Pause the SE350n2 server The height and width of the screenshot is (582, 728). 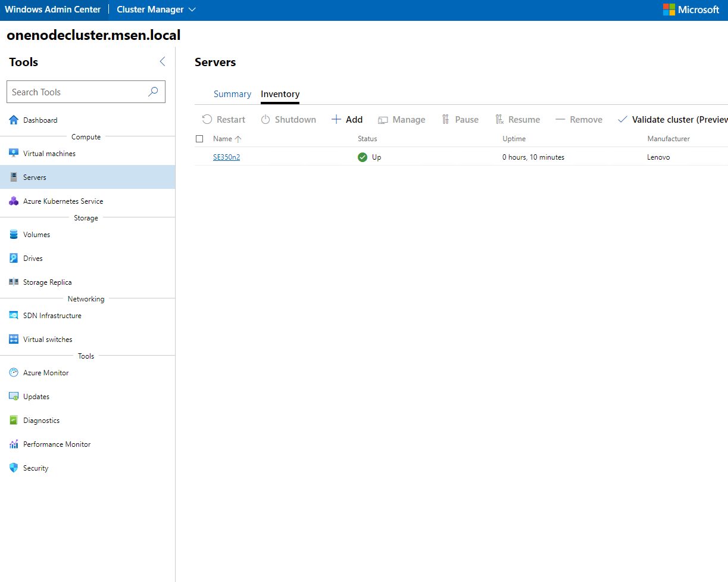460,119
